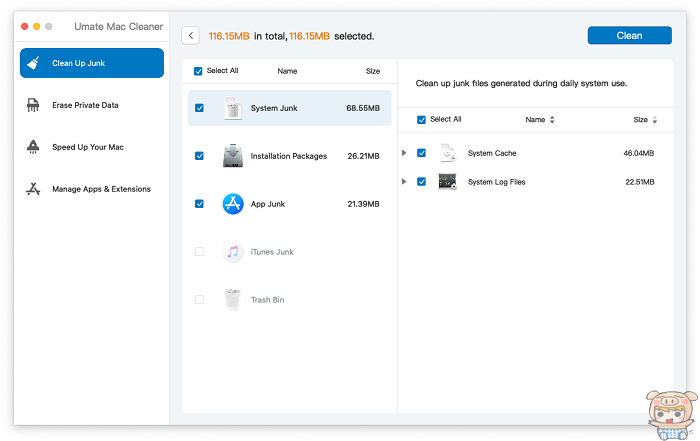This screenshot has height=441, width=700.
Task: Expand the System Log Files row
Action: 404,182
